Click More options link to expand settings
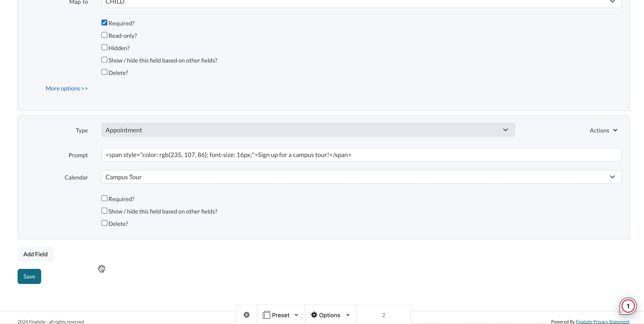Viewport: 644px width, 324px height. (67, 88)
